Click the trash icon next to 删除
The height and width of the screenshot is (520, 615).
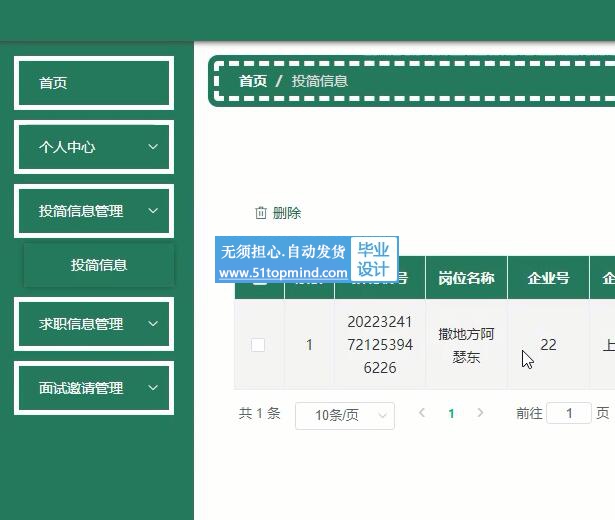(x=261, y=213)
